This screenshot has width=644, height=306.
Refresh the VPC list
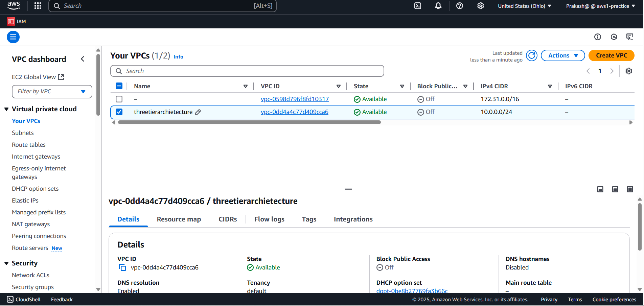tap(532, 55)
